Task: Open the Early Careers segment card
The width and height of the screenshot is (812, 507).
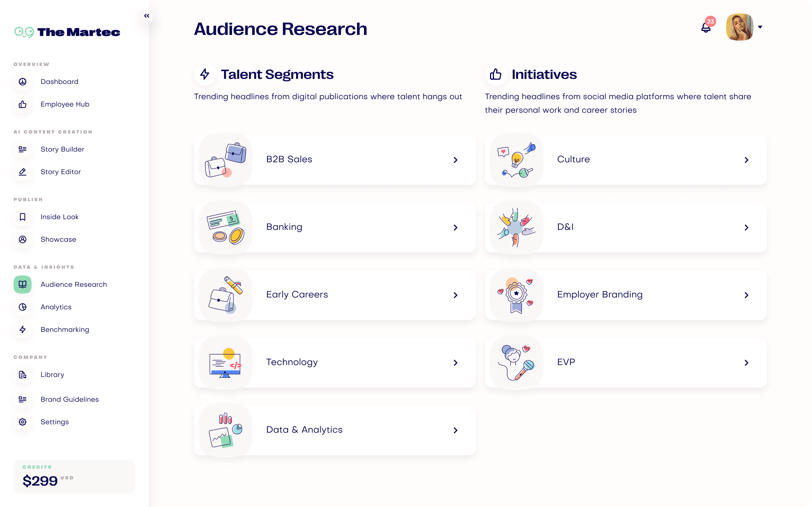Action: [x=335, y=295]
